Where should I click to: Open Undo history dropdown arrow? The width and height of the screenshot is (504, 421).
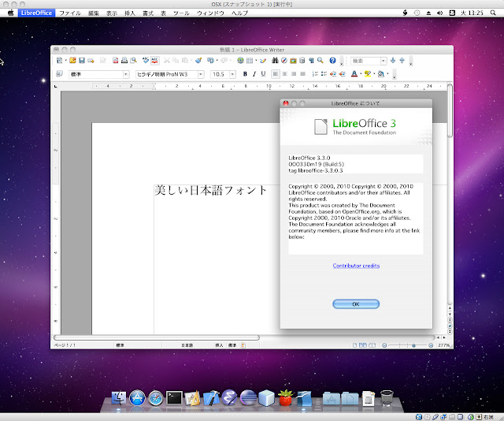pyautogui.click(x=217, y=60)
